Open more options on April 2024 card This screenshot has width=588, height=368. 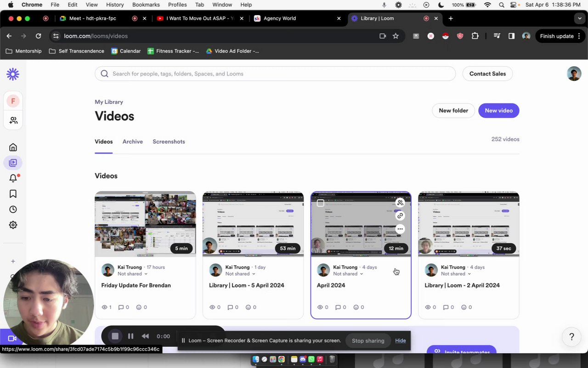(400, 229)
